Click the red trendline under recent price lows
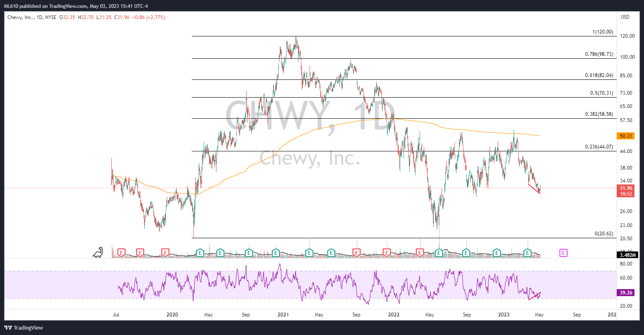 (534, 189)
